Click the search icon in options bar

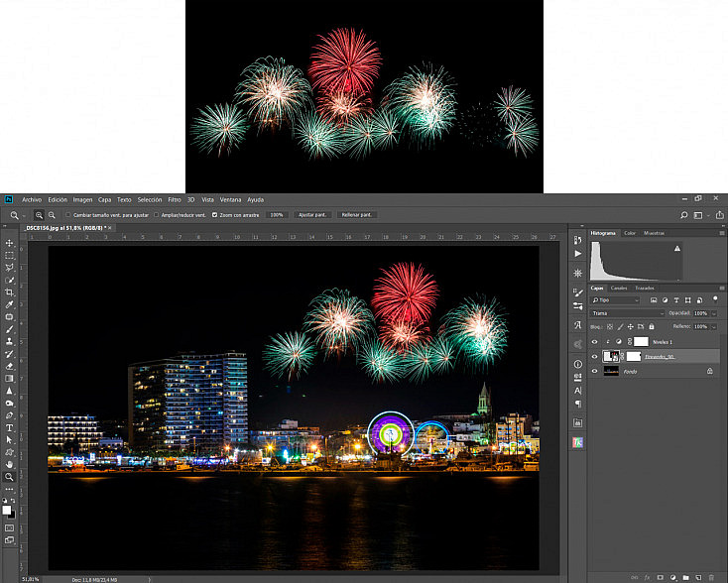point(684,215)
